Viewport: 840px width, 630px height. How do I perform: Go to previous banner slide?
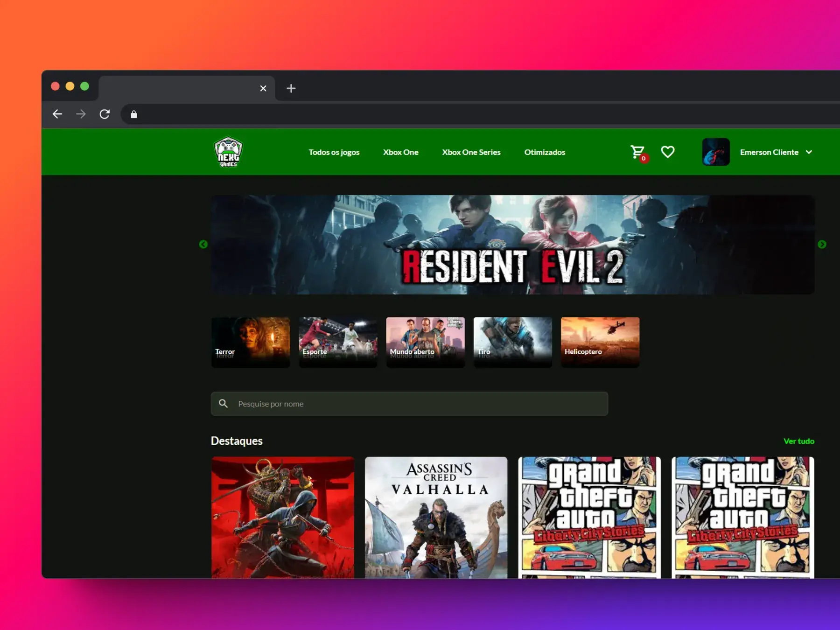(x=203, y=245)
